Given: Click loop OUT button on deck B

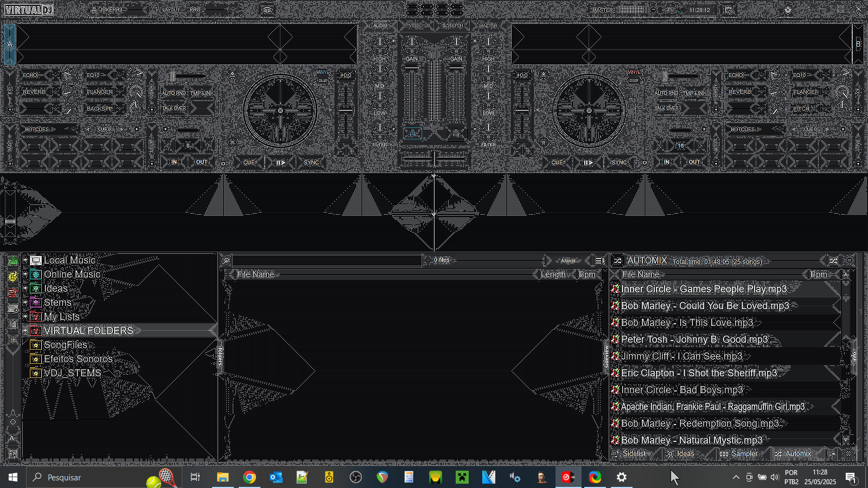Looking at the screenshot, I should coord(694,162).
